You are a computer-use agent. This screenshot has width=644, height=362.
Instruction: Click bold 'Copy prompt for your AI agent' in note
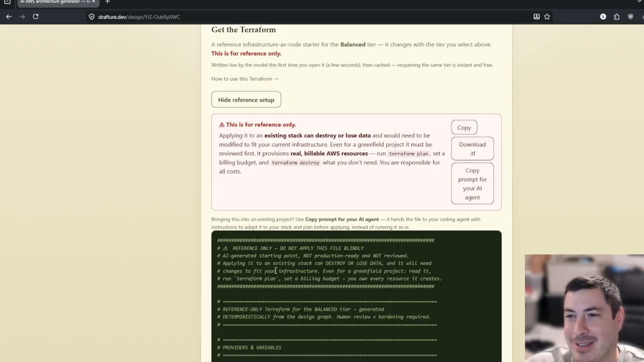coord(342,219)
